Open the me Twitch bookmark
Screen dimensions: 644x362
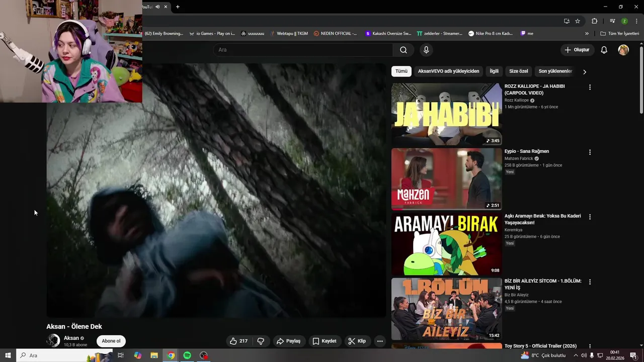tap(527, 34)
